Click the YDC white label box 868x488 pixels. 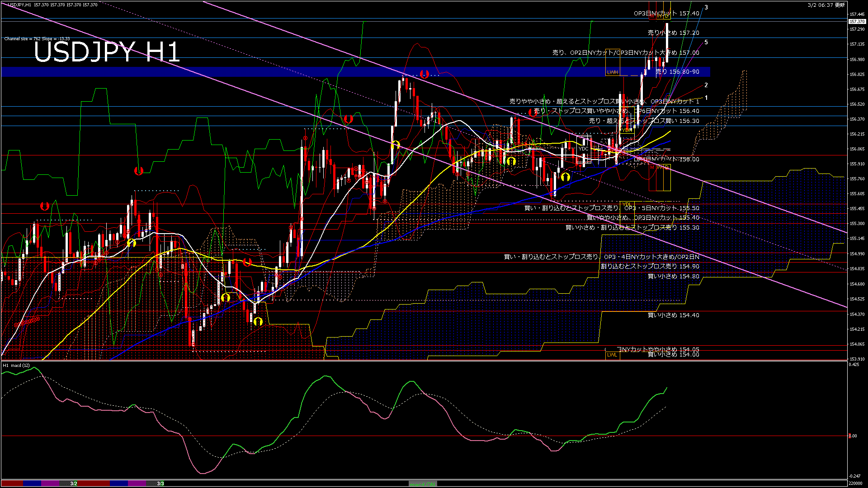point(584,149)
